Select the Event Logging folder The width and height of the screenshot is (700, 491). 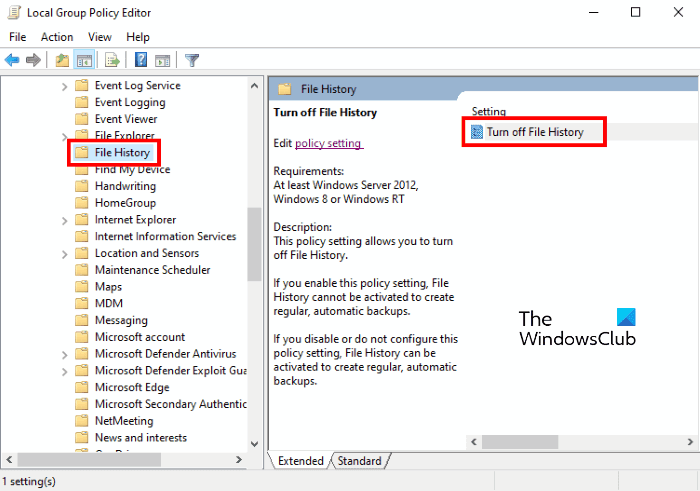tap(130, 102)
